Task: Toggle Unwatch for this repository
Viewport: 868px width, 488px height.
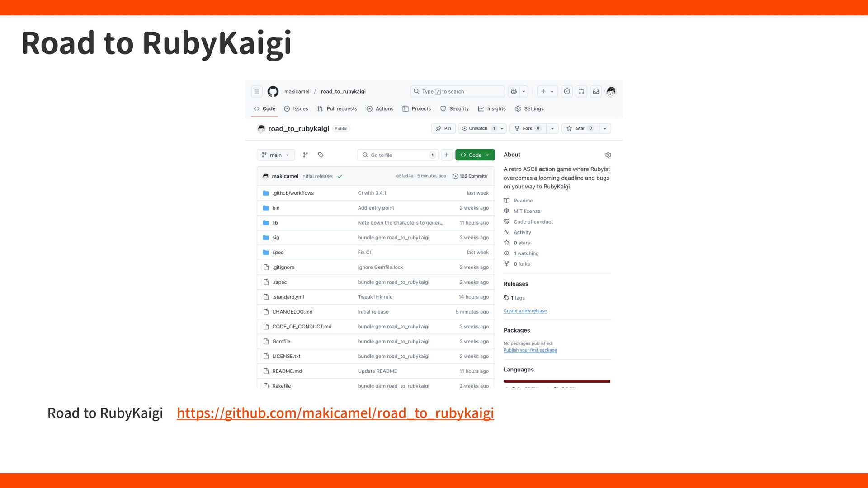Action: click(475, 128)
